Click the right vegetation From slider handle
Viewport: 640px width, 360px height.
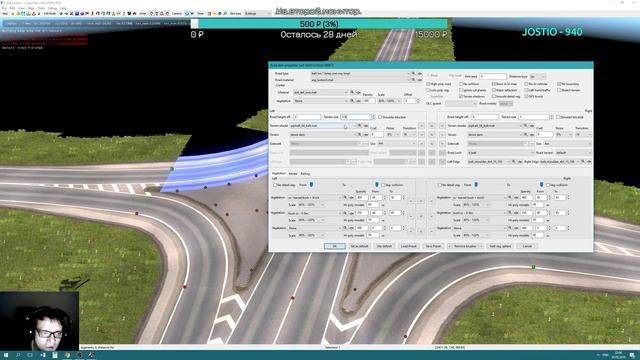point(476,184)
